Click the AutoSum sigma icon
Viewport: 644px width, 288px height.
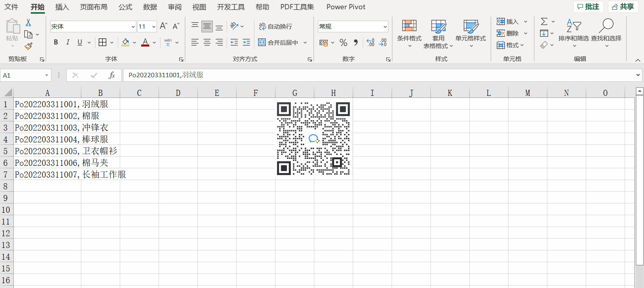click(x=544, y=21)
